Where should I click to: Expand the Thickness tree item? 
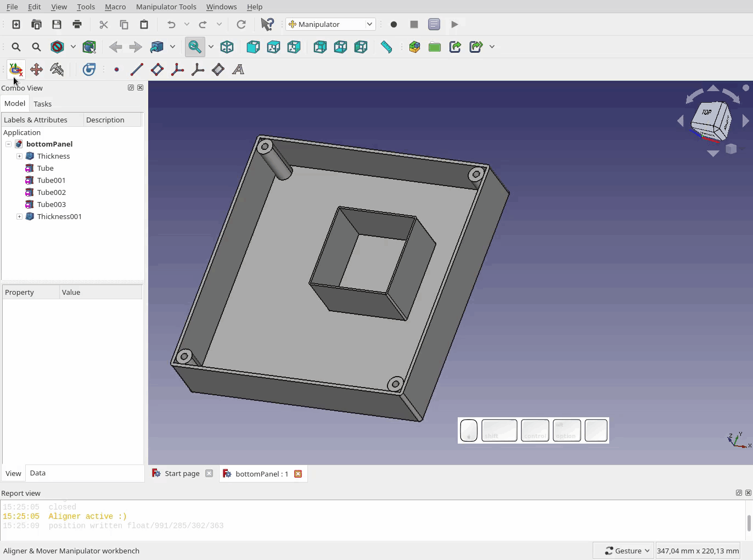(19, 156)
